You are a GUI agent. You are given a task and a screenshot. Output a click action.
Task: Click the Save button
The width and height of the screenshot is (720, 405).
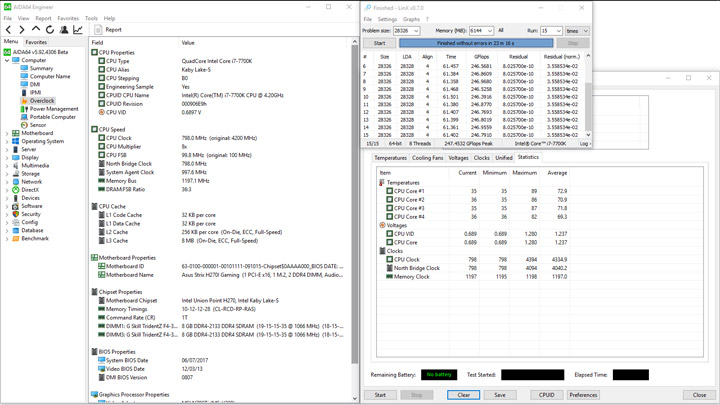500,395
